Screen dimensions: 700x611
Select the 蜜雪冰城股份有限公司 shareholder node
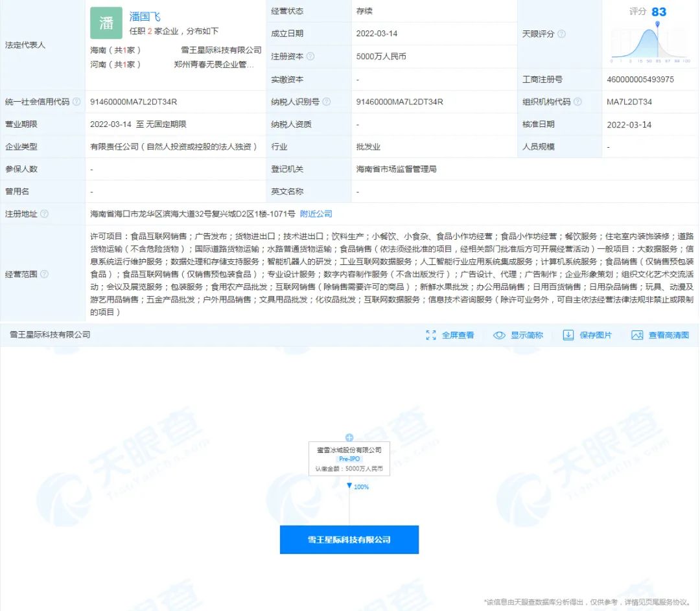point(349,459)
